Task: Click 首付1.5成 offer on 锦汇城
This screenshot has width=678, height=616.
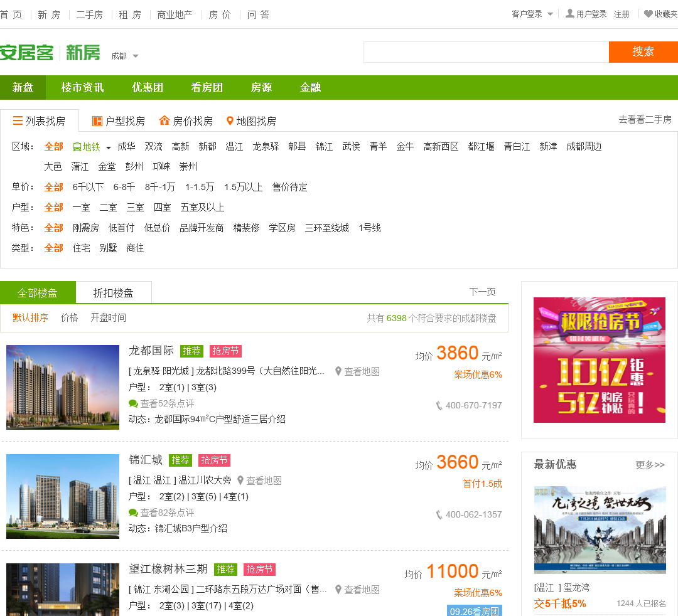Action: tap(483, 484)
